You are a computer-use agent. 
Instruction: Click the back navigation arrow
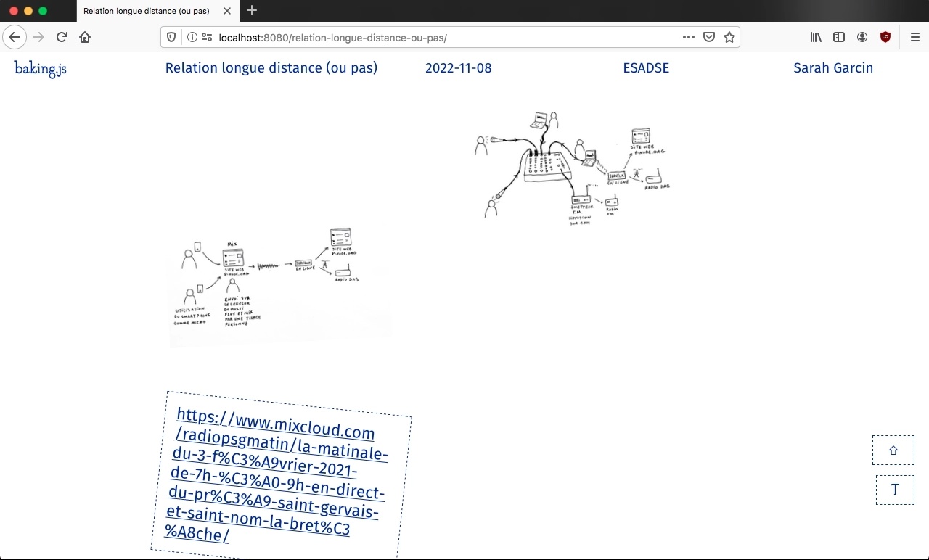pyautogui.click(x=15, y=37)
